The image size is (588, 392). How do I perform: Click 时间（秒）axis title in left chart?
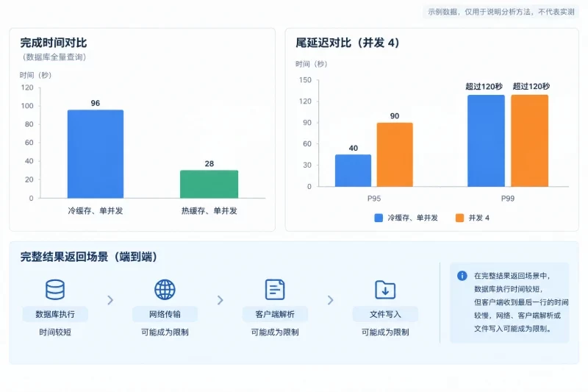(x=35, y=75)
